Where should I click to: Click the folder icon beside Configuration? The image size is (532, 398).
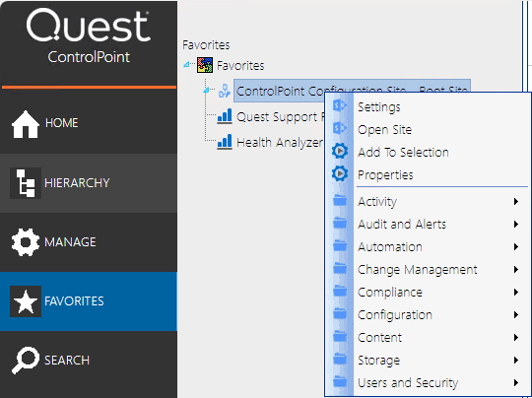pos(340,314)
